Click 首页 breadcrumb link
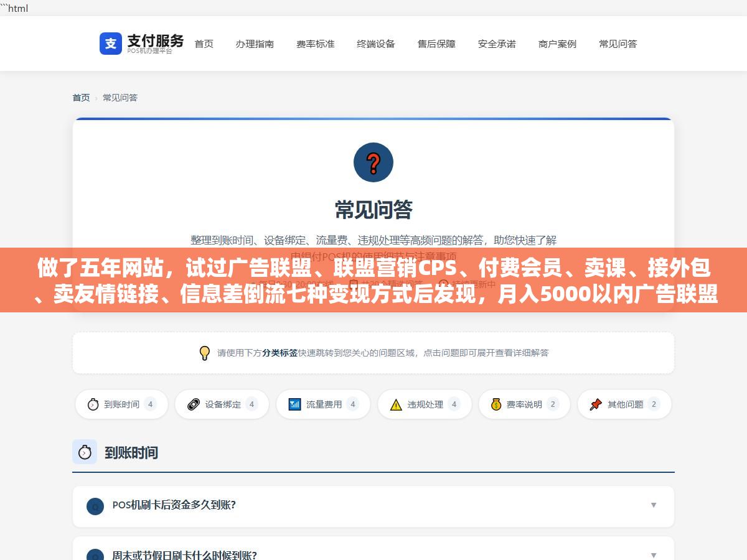 tap(81, 98)
